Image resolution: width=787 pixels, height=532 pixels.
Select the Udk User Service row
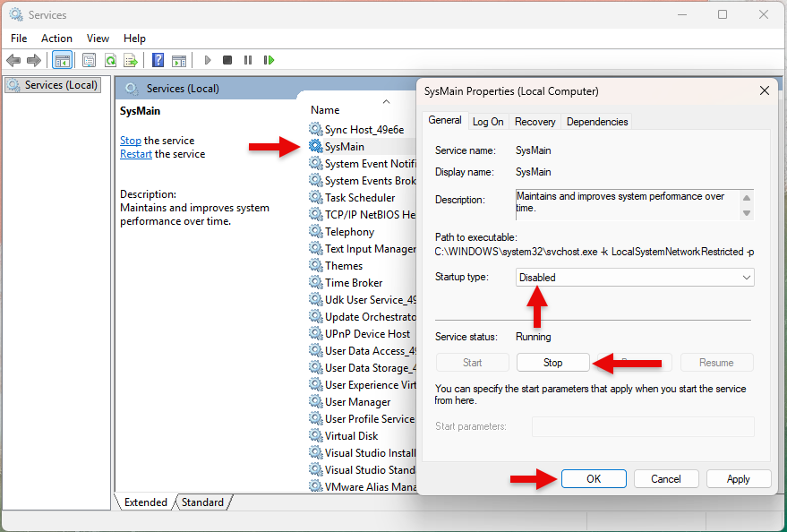(x=363, y=300)
